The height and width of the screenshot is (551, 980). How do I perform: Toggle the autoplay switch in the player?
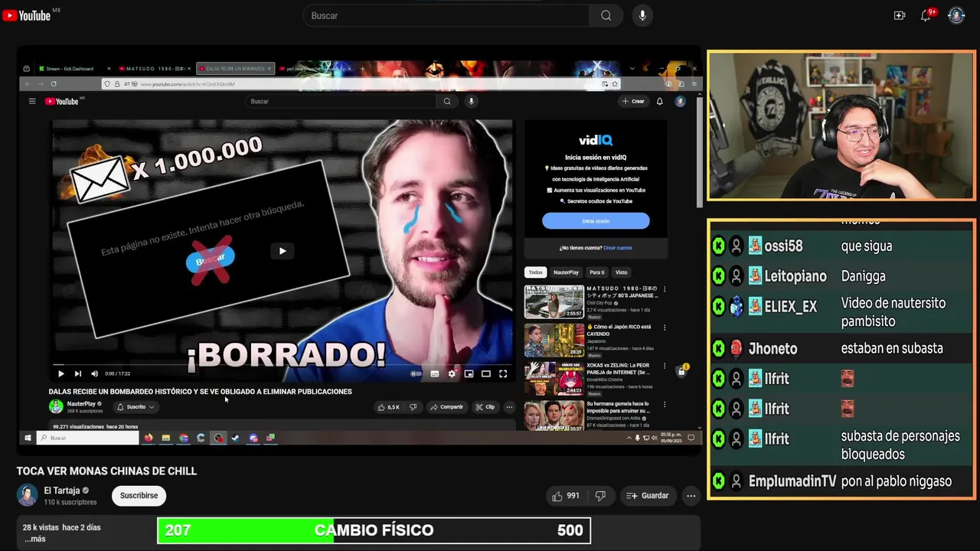tap(416, 373)
